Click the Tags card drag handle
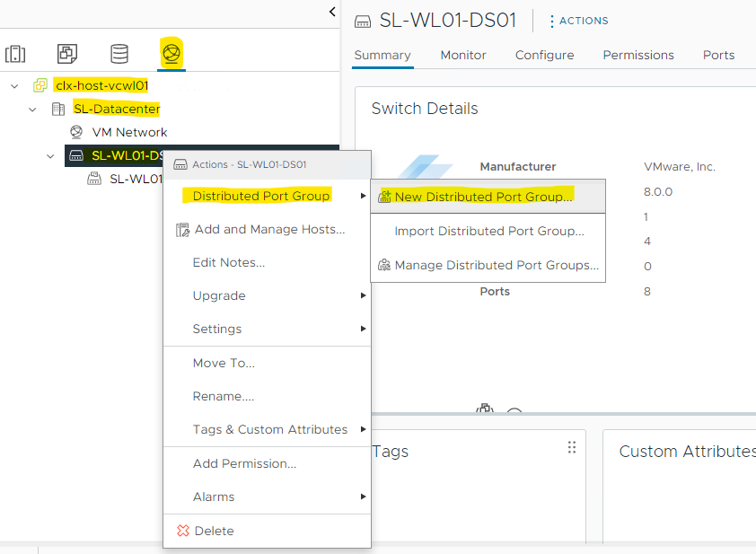The width and height of the screenshot is (756, 554). [x=572, y=447]
